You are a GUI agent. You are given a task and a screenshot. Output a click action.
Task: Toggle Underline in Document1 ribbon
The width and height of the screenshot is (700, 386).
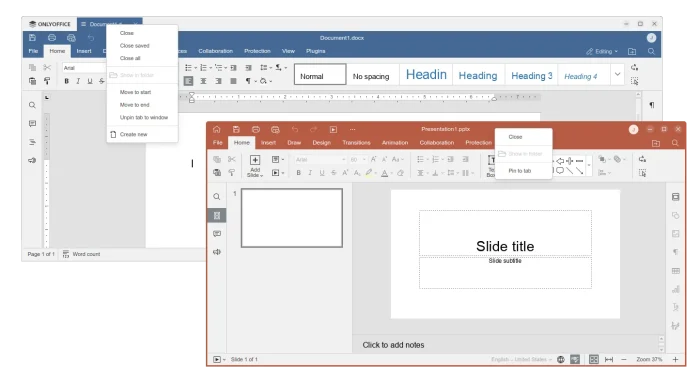tap(90, 81)
